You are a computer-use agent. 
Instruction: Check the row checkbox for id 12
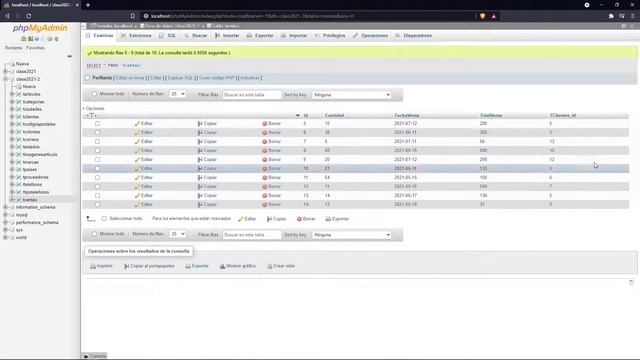pos(97,187)
